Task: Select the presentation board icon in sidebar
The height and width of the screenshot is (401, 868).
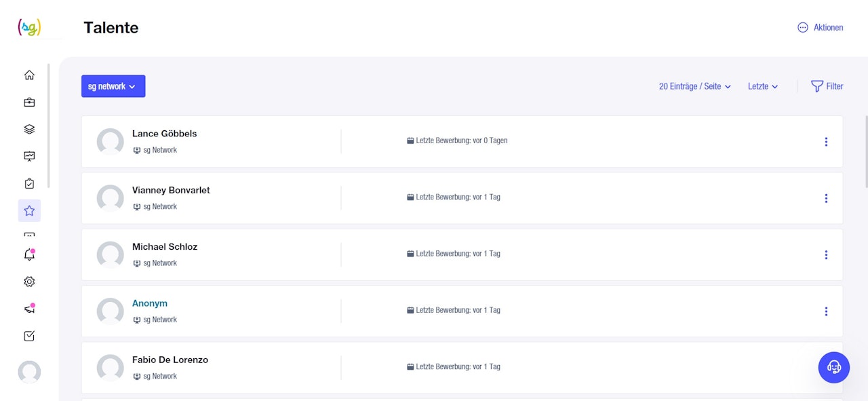Action: 29,157
